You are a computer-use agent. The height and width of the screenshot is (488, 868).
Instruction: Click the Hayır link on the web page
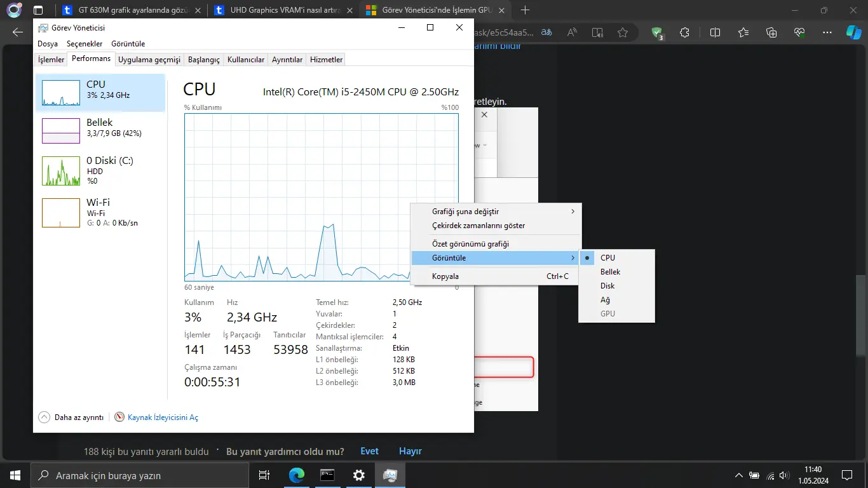(410, 451)
